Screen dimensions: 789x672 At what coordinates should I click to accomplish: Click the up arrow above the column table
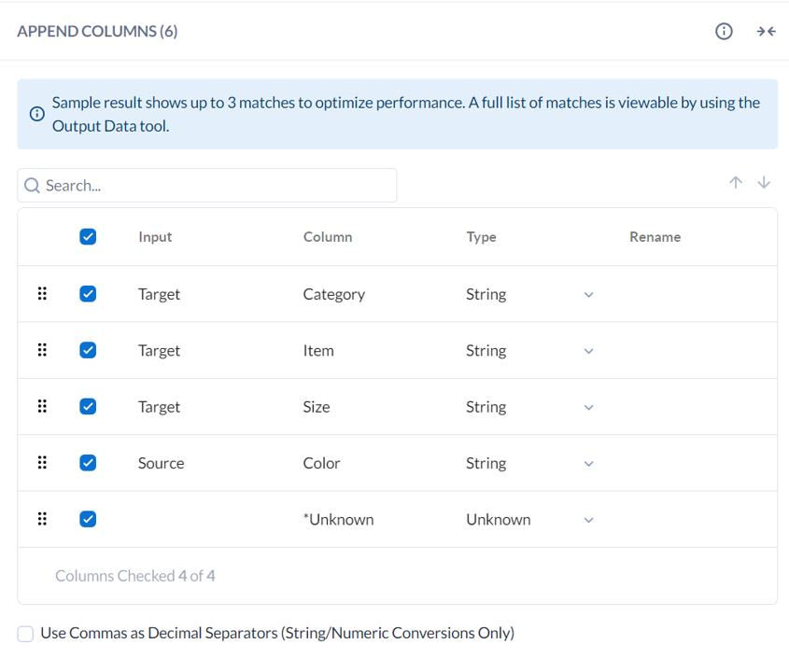[736, 182]
